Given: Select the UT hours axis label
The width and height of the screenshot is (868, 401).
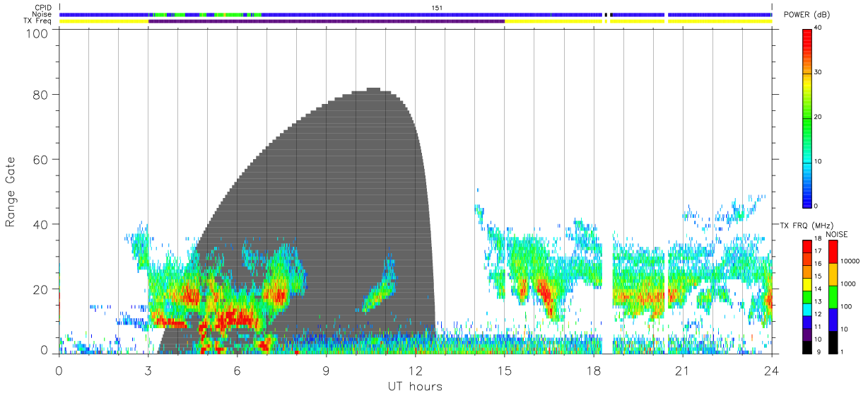Looking at the screenshot, I should pyautogui.click(x=415, y=387).
